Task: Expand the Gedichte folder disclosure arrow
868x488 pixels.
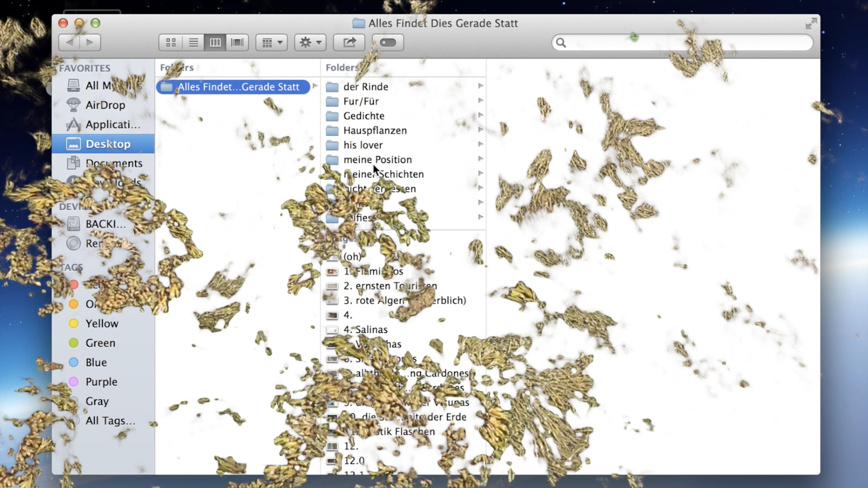Action: (x=480, y=115)
